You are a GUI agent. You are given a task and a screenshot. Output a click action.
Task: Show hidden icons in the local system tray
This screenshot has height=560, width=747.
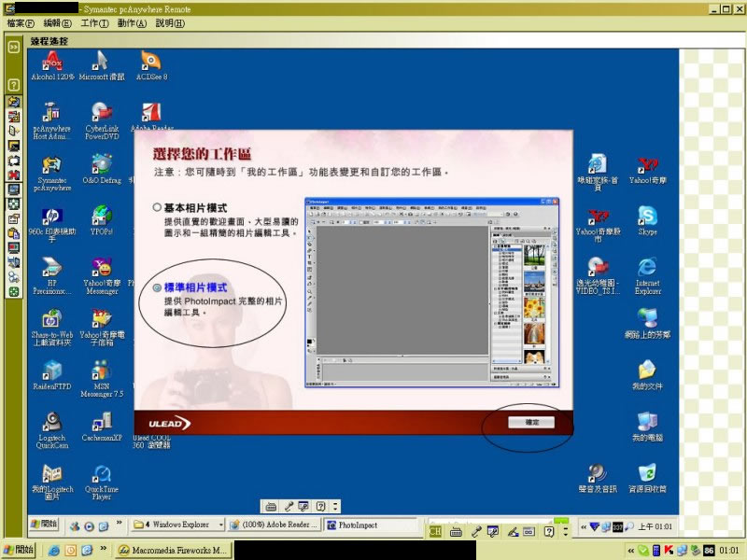click(x=631, y=551)
